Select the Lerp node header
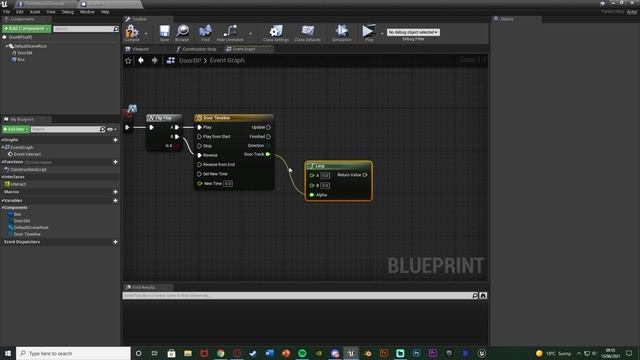 [x=338, y=166]
